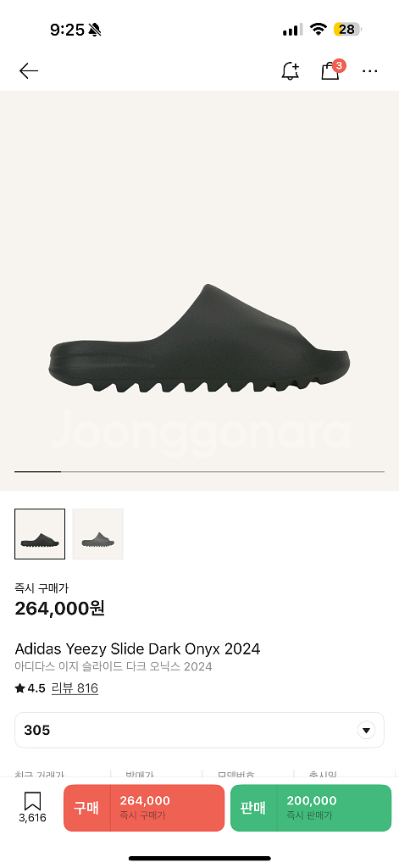Tap the back arrow icon
The height and width of the screenshot is (868, 399).
pyautogui.click(x=29, y=71)
